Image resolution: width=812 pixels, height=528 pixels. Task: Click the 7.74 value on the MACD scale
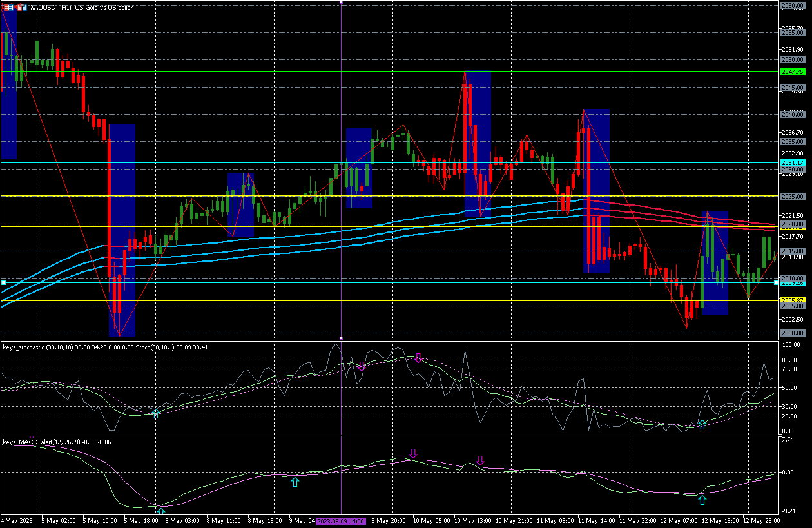(788, 440)
